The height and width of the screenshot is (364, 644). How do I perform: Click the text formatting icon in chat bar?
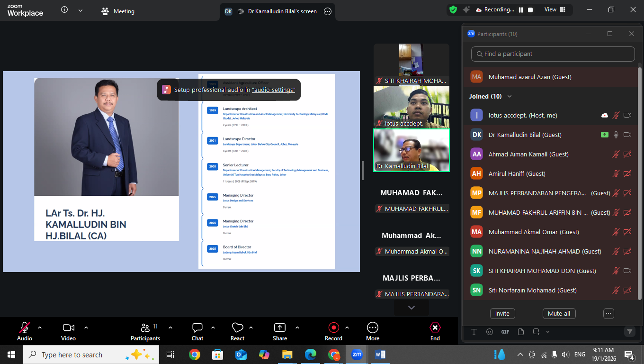[474, 332]
